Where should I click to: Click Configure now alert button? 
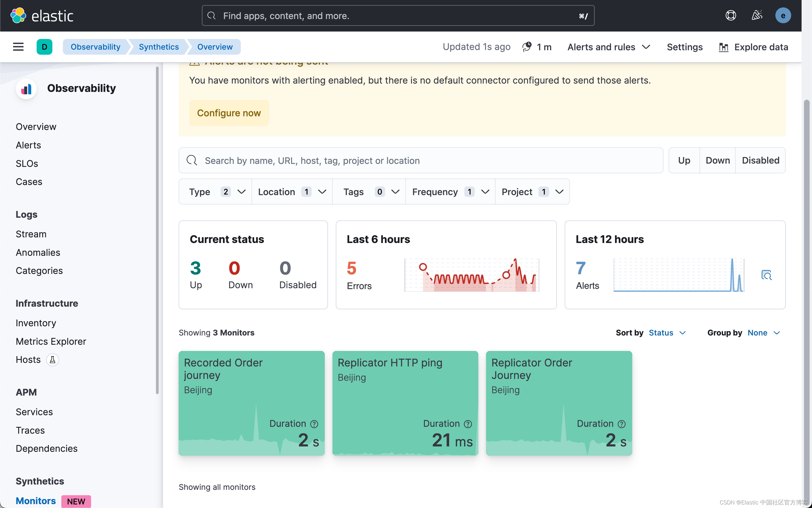pyautogui.click(x=229, y=113)
